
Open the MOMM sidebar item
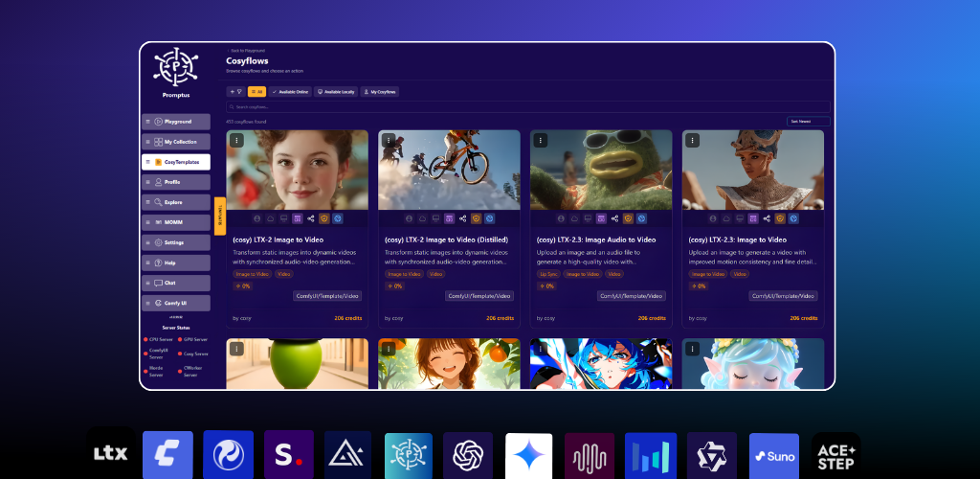coord(176,222)
